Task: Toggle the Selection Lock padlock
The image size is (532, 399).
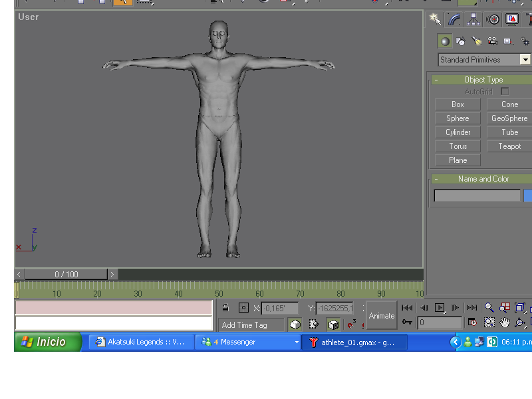Action: click(225, 308)
